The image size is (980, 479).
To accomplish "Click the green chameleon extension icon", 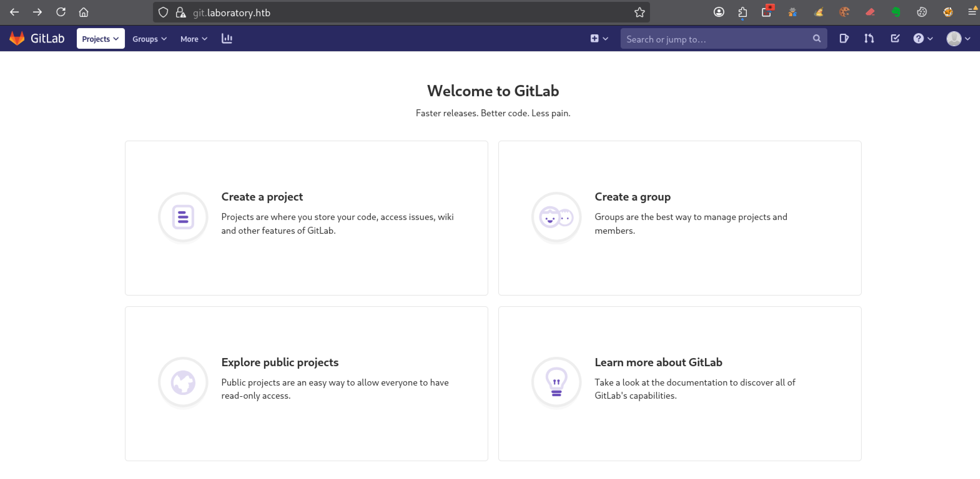I will (x=896, y=12).
